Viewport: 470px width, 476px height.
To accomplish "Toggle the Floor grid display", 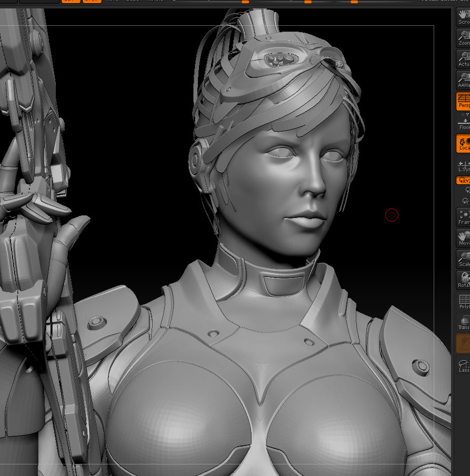I will click(463, 122).
